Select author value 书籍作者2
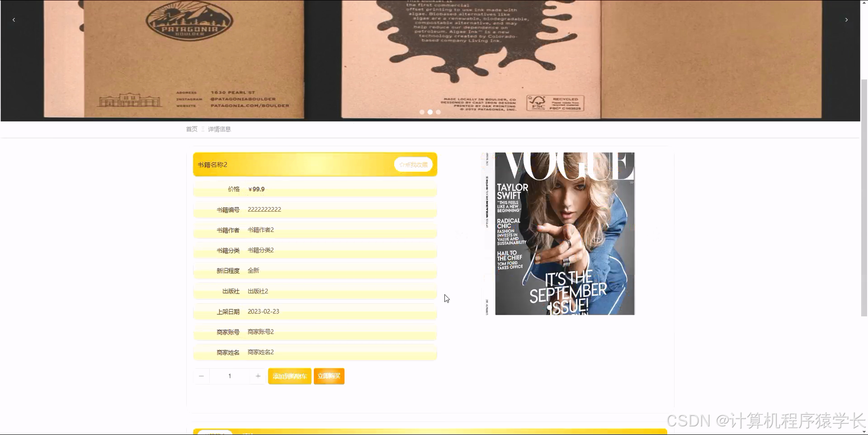Screen dimensions: 868x435 coord(261,230)
